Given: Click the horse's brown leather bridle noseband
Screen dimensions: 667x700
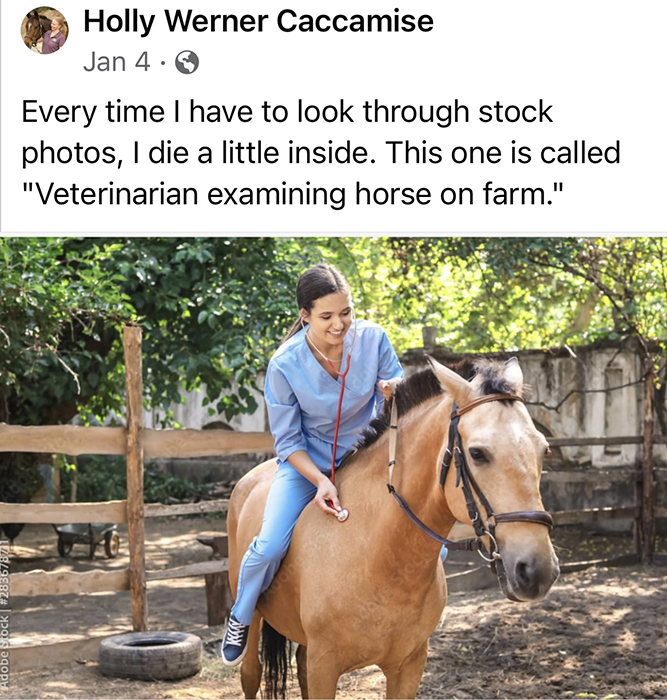Looking at the screenshot, I should 523,518.
